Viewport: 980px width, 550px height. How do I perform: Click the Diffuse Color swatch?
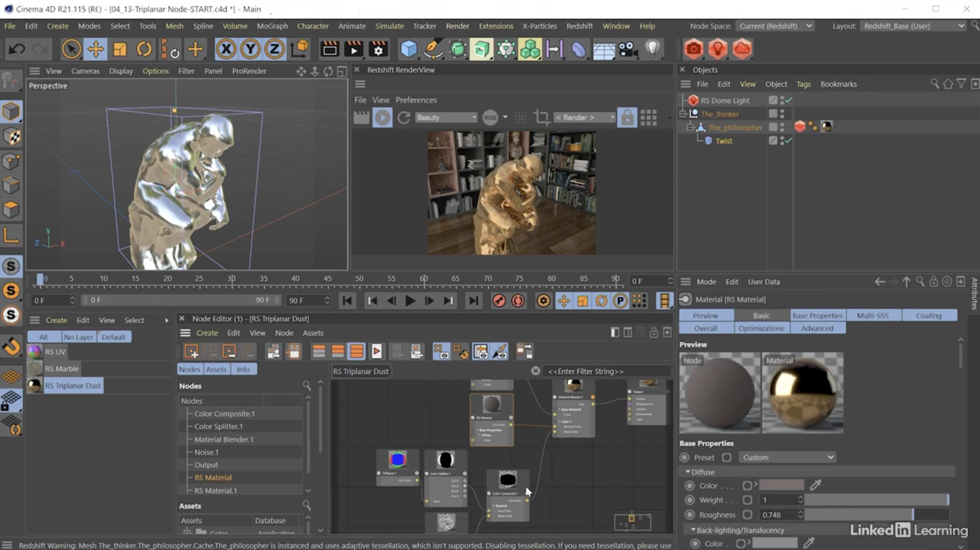point(781,485)
